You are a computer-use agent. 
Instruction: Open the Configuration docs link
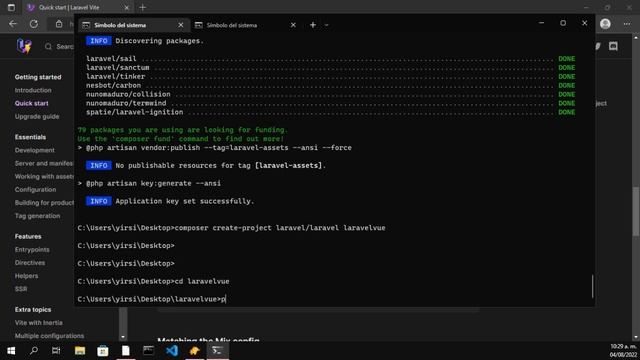[x=35, y=189]
